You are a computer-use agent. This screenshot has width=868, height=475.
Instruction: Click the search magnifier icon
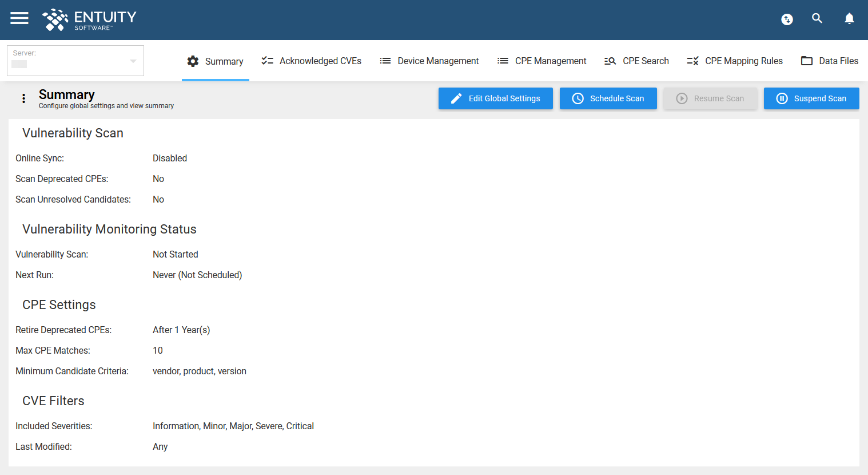[817, 18]
